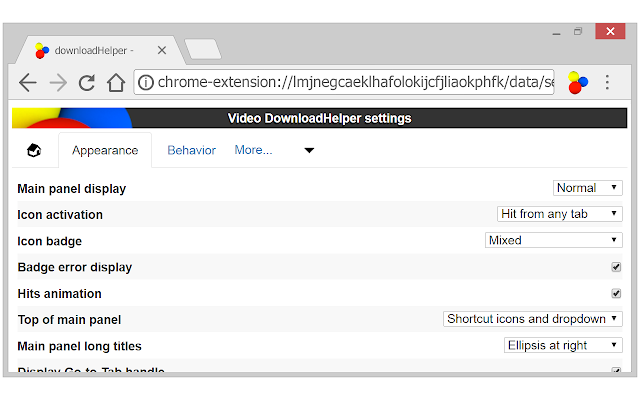Image resolution: width=640 pixels, height=400 pixels.
Task: Minimize the browser window
Action: (556, 32)
